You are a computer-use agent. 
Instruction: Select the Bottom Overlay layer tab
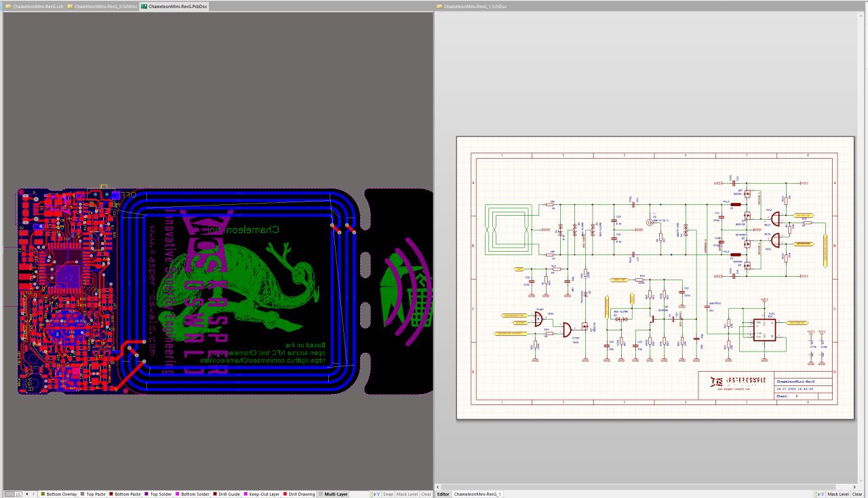point(59,494)
